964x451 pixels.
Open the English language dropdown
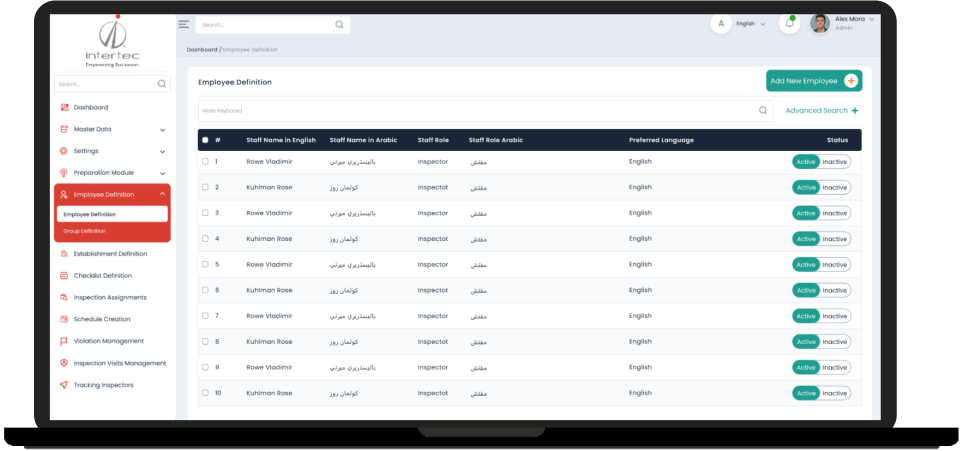pyautogui.click(x=751, y=24)
